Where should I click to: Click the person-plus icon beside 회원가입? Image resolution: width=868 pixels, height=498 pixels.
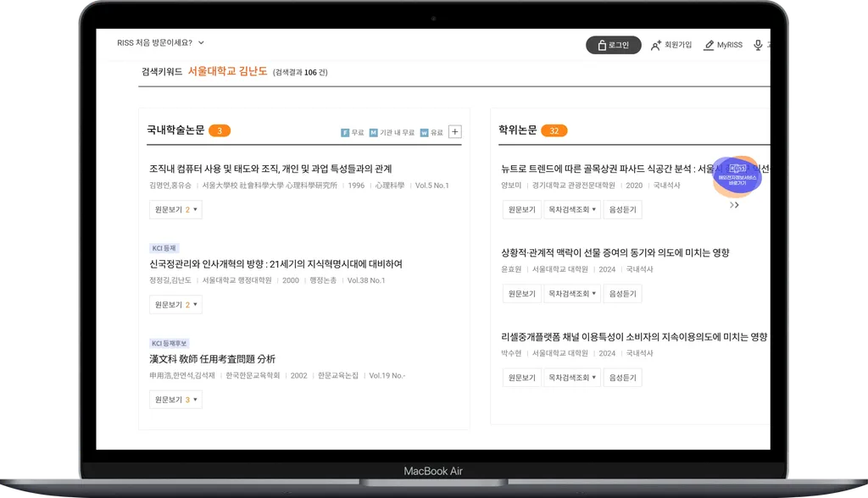[656, 46]
